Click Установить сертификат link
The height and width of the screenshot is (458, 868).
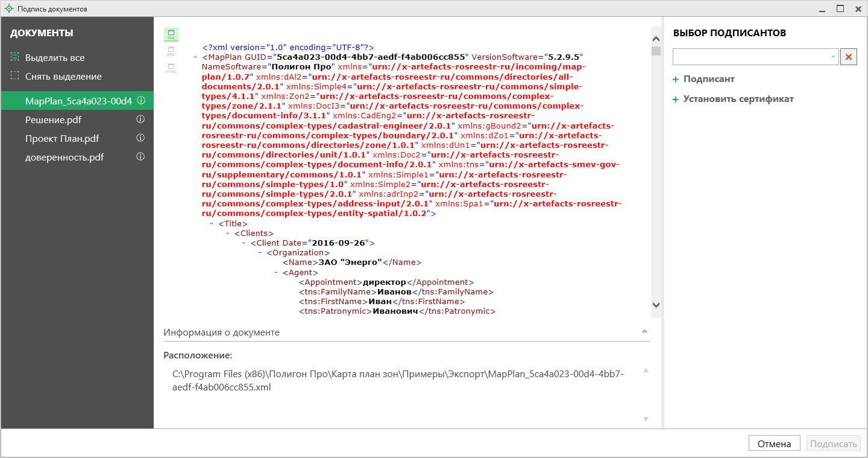tap(738, 99)
